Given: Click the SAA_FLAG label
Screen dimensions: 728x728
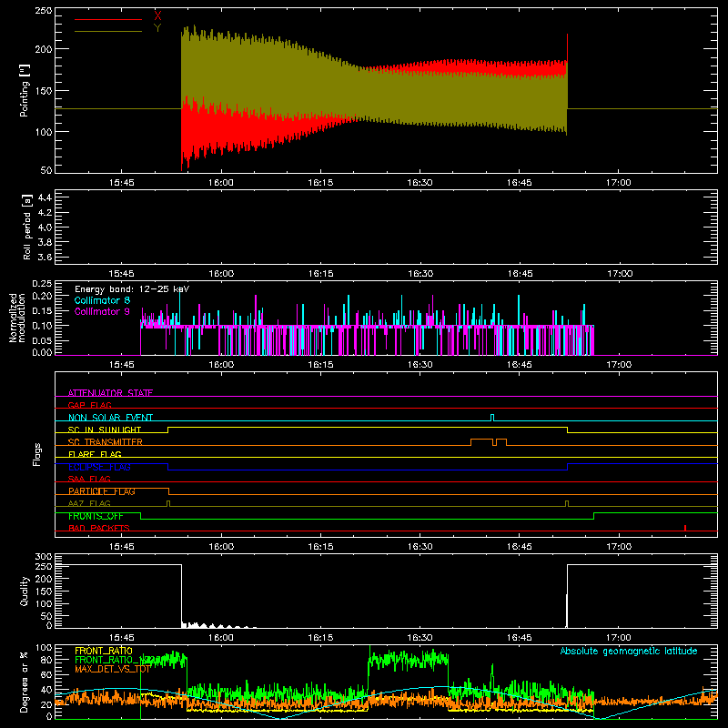Looking at the screenshot, I should pyautogui.click(x=89, y=479).
